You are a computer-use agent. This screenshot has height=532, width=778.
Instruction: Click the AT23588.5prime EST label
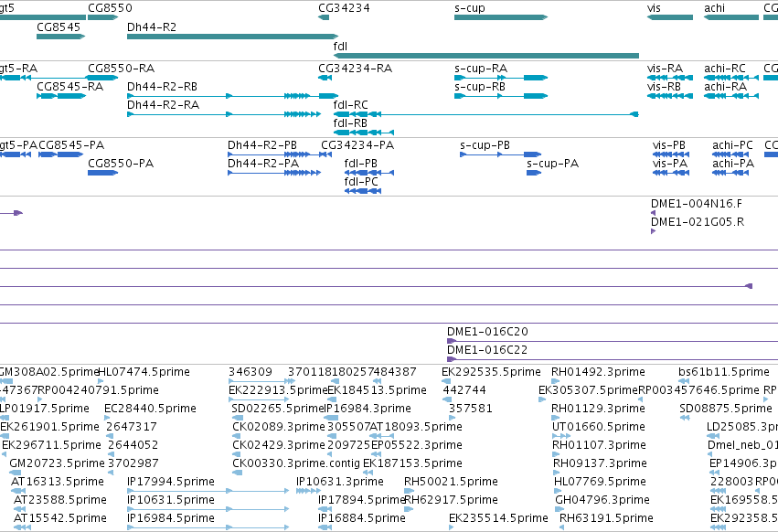coord(60,500)
